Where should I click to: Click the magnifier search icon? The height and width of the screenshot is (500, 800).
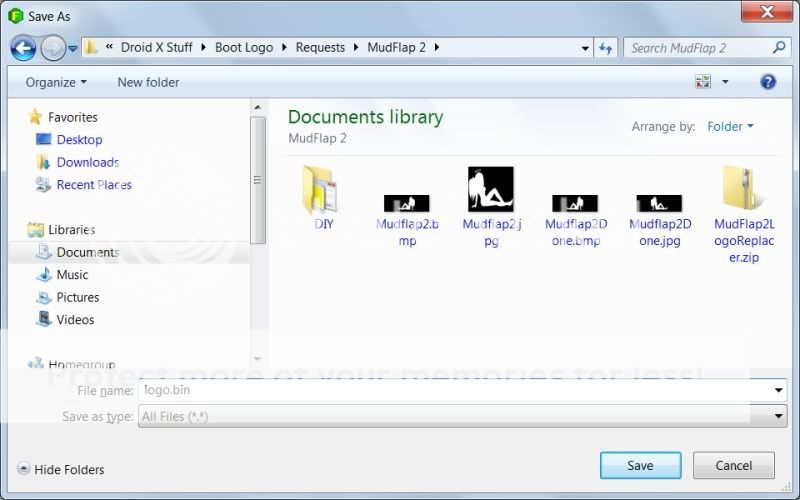(779, 47)
